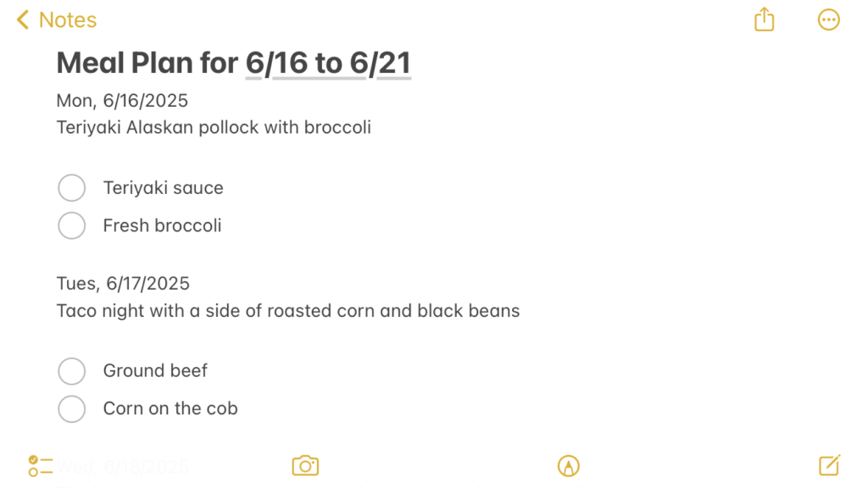Tap the Corn on the cob text
The width and height of the screenshot is (868, 488).
tap(170, 408)
